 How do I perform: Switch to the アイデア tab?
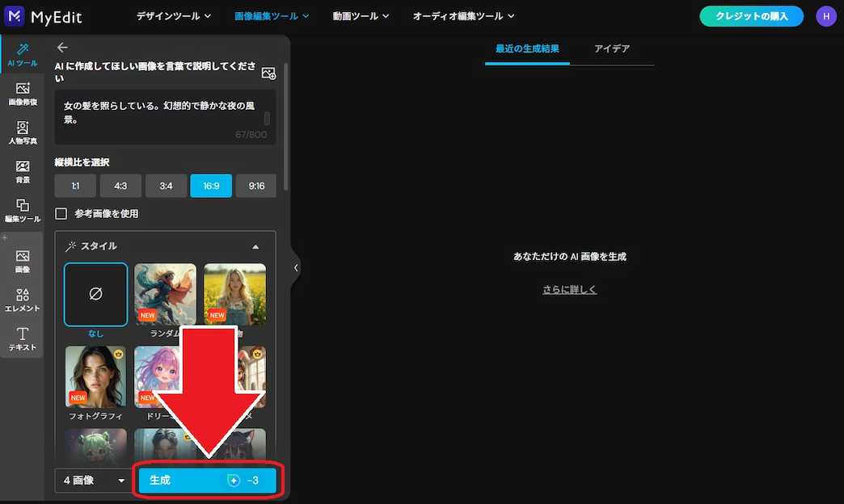[611, 48]
